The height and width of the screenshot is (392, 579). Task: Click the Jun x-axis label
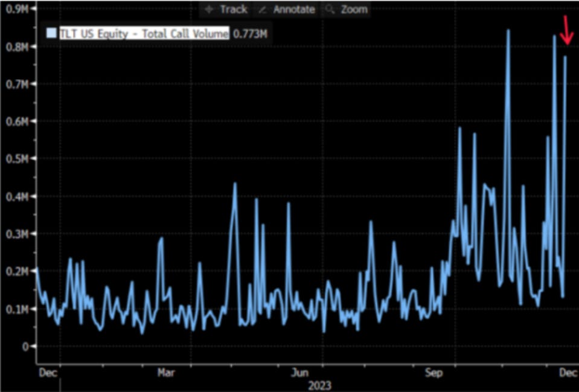click(299, 373)
